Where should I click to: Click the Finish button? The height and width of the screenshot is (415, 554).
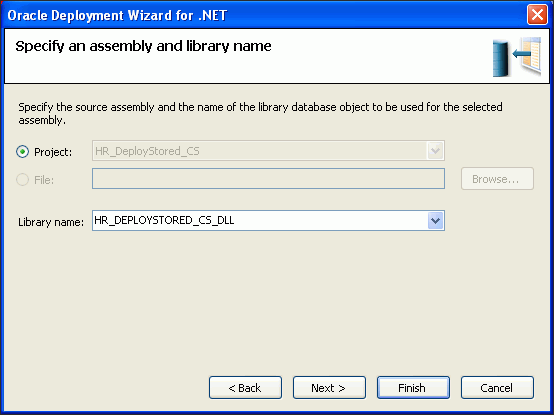[413, 388]
